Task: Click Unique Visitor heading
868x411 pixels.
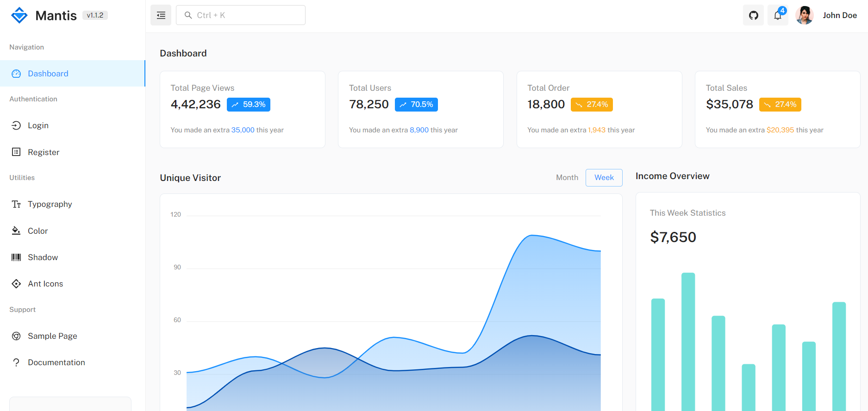Action: (x=190, y=178)
